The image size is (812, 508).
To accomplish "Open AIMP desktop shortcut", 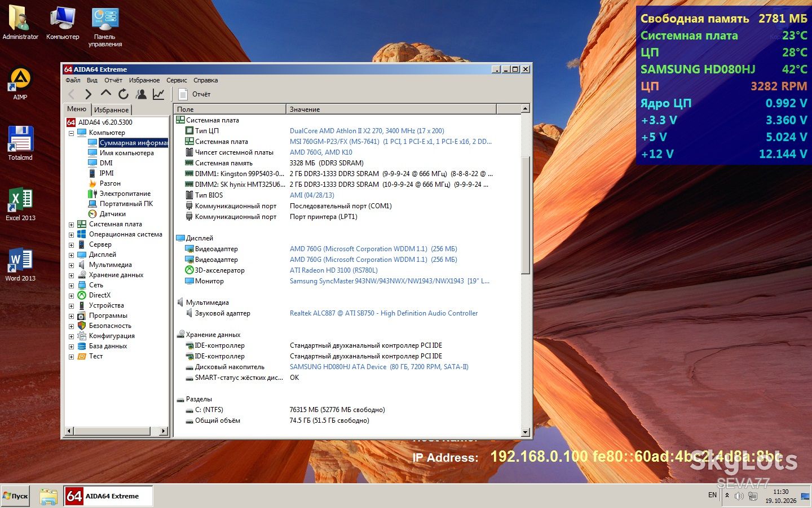I will coord(20,84).
